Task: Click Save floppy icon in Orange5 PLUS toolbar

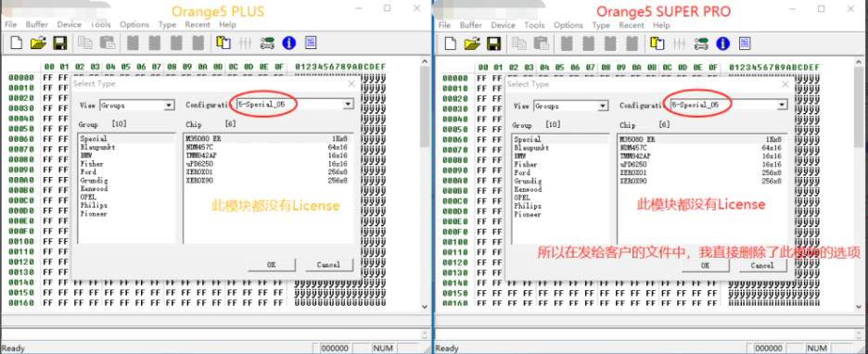Action: click(59, 43)
